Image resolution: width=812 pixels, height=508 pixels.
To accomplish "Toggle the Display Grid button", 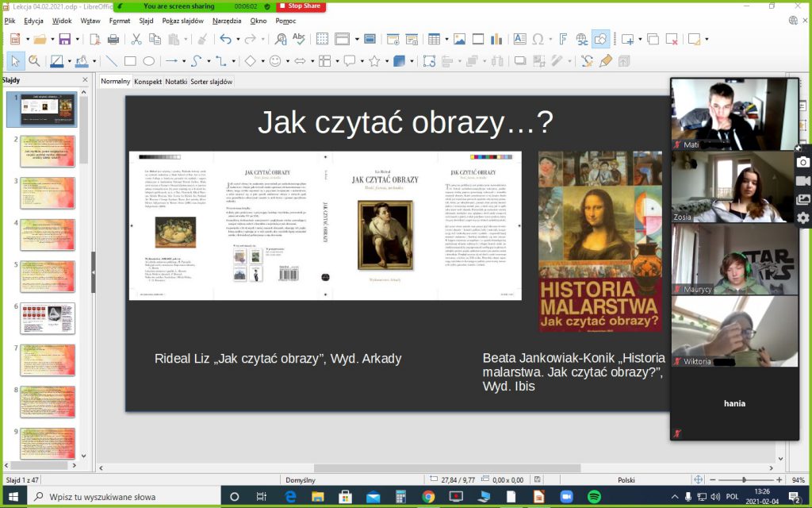I will click(x=322, y=39).
